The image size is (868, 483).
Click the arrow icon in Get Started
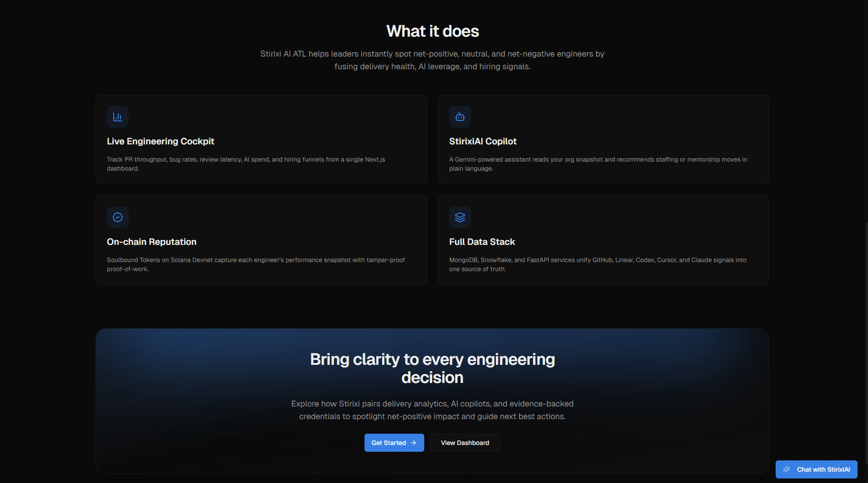tap(413, 443)
